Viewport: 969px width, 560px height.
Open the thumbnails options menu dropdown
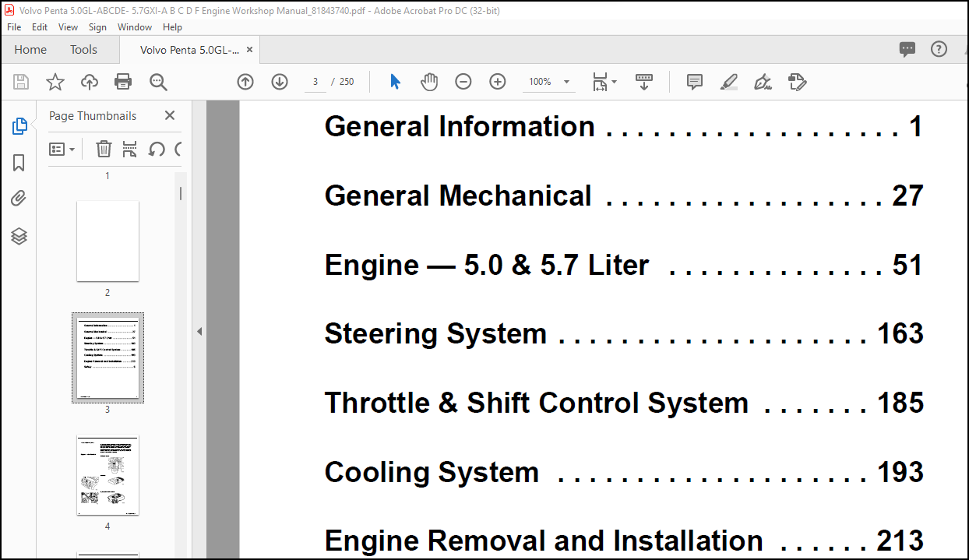pos(62,149)
